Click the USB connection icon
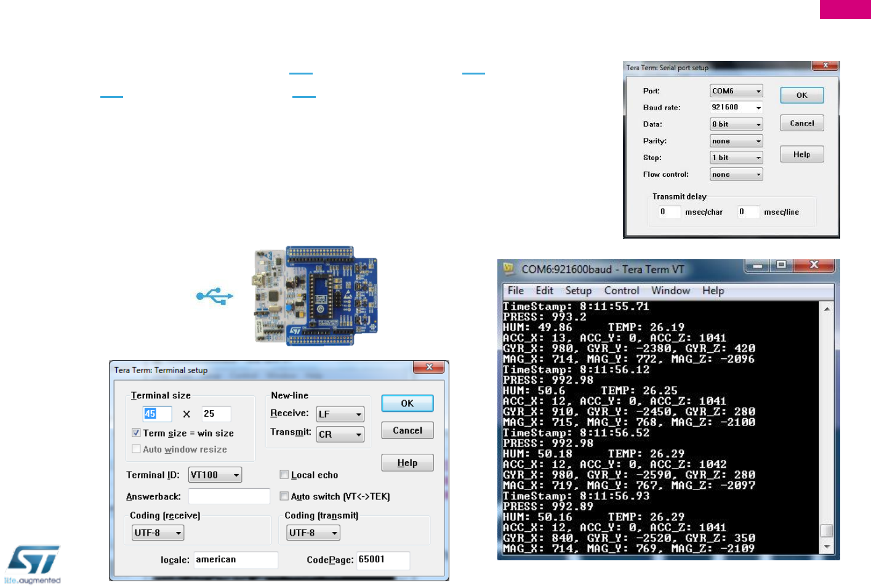 coord(215,296)
